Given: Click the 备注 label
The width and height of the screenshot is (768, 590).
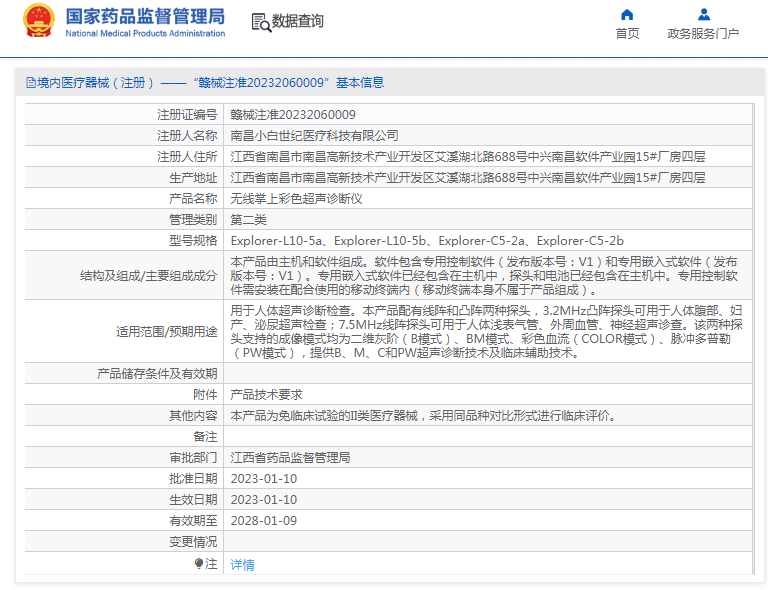Looking at the screenshot, I should [205, 437].
